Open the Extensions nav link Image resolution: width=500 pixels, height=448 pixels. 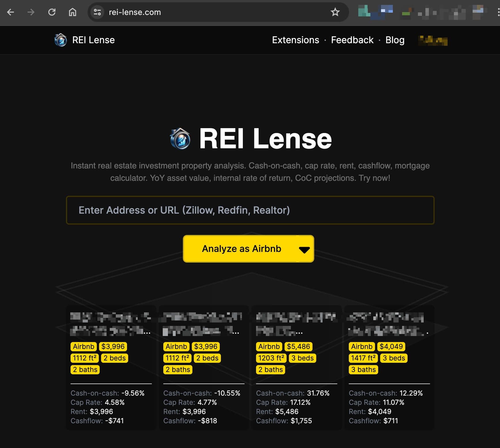(296, 40)
